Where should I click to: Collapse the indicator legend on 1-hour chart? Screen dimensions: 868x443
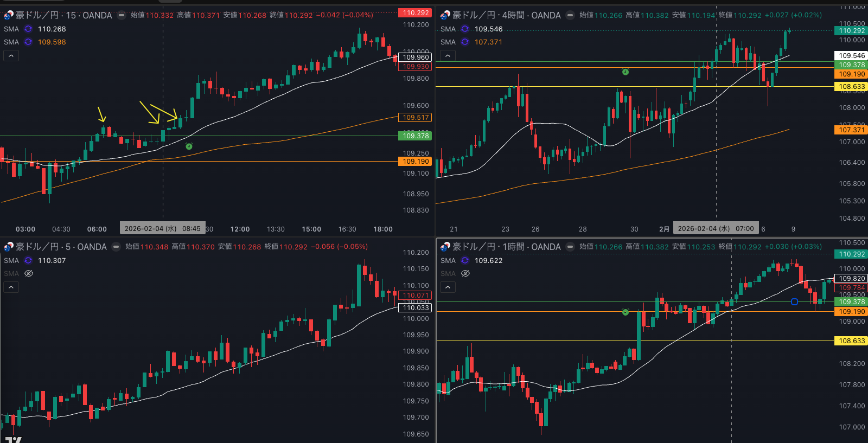(x=448, y=287)
